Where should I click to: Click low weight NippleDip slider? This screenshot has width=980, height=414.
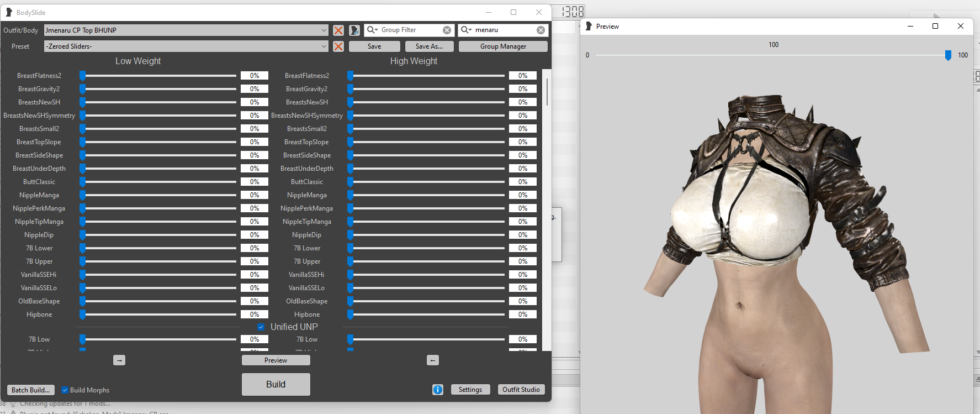point(158,235)
